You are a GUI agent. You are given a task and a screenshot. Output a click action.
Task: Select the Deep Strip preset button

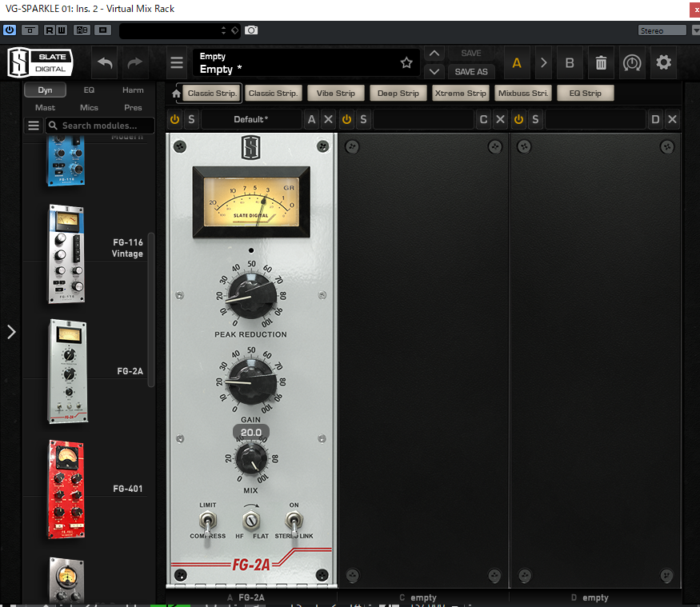coord(398,94)
